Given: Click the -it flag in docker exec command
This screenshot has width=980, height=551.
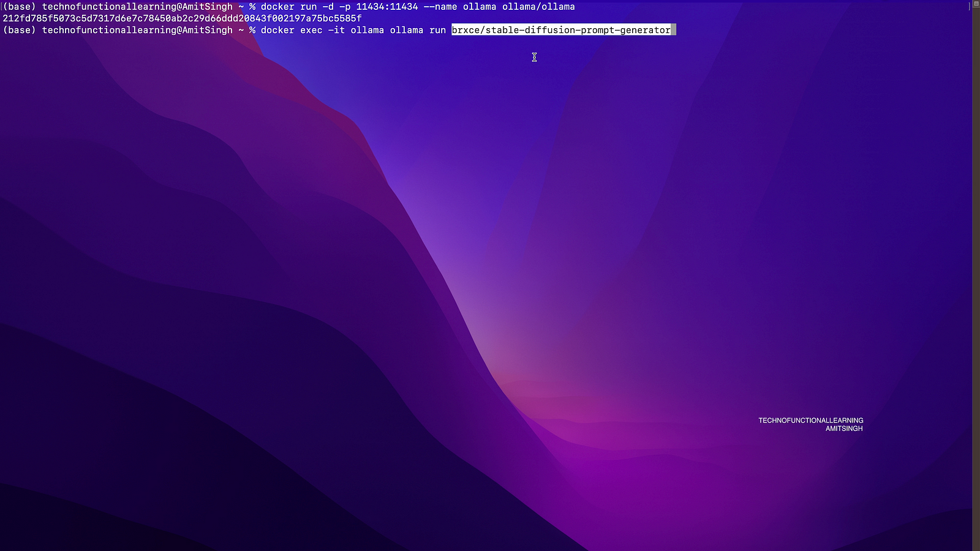Looking at the screenshot, I should [x=336, y=30].
